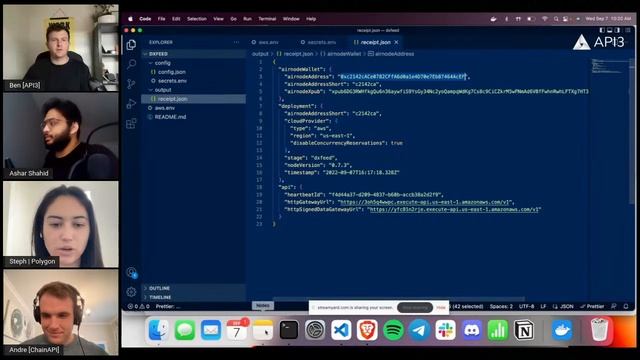
Task: Open the Extensions view
Action: [131, 123]
